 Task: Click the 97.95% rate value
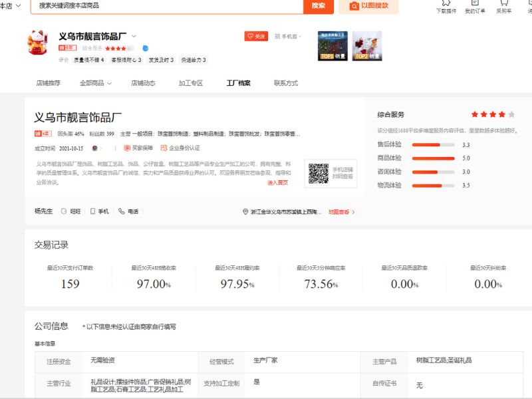[x=237, y=284]
